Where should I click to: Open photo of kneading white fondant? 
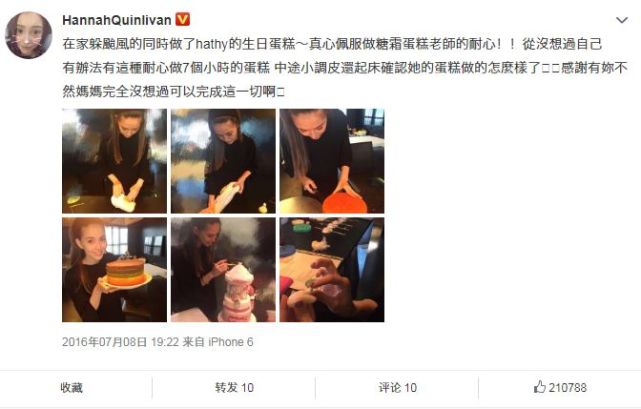pyautogui.click(x=114, y=161)
